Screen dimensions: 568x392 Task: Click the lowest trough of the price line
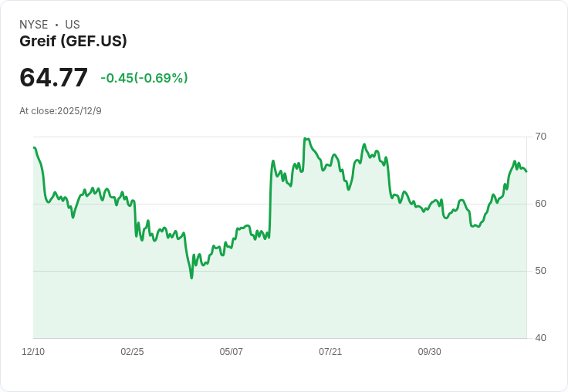[191, 277]
